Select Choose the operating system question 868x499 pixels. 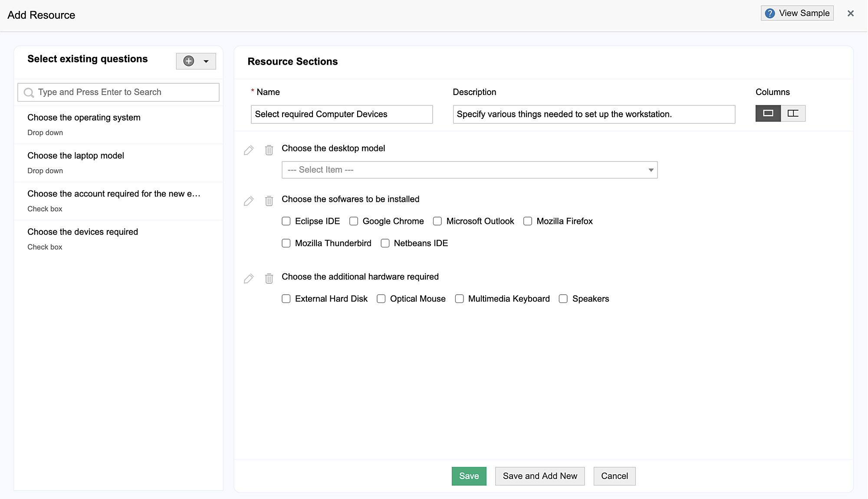click(84, 118)
